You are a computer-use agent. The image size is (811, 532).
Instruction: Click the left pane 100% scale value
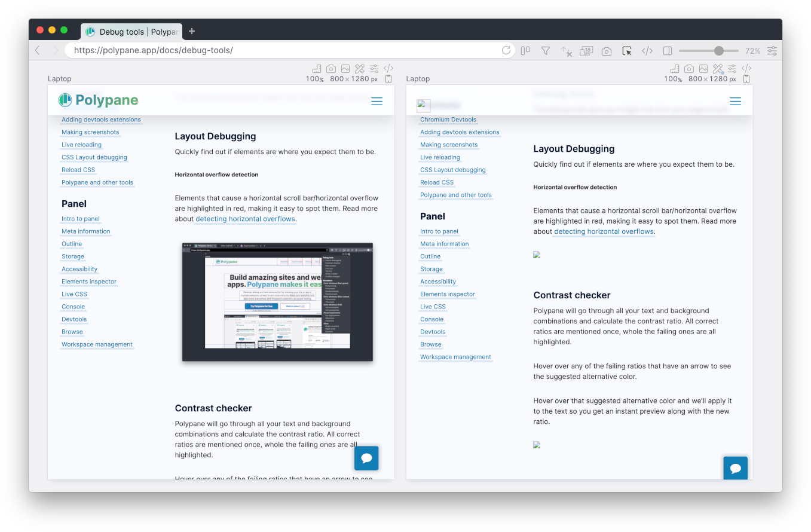(315, 79)
